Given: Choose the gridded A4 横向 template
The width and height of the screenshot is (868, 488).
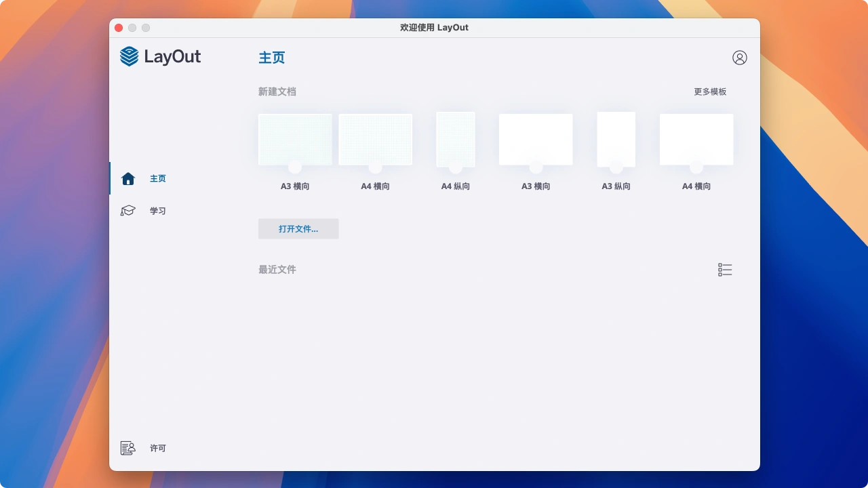Looking at the screenshot, I should pyautogui.click(x=376, y=140).
